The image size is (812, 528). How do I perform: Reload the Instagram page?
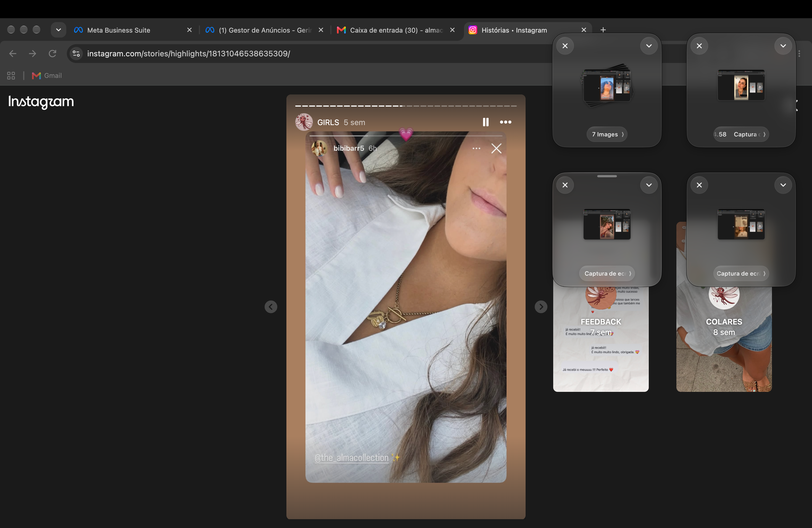(52, 54)
